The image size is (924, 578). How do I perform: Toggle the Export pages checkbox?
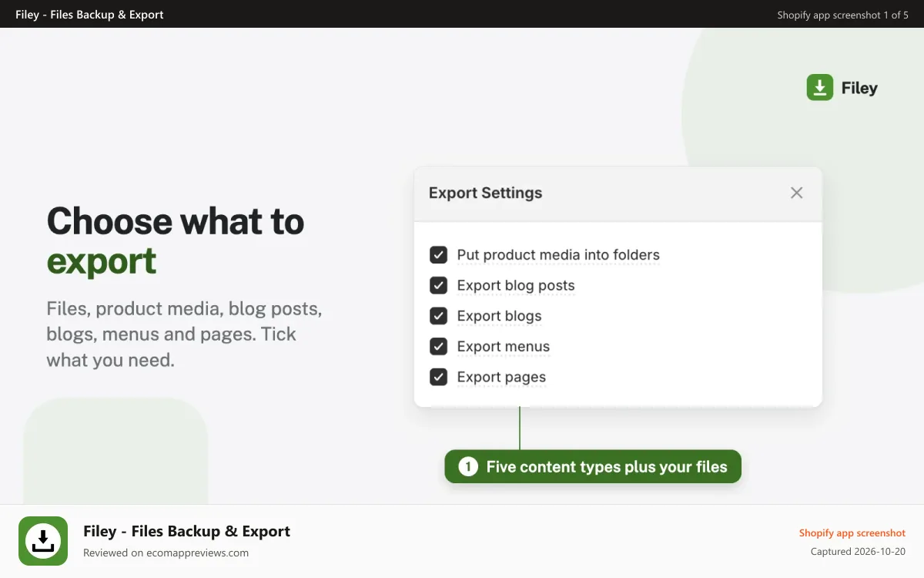pos(438,378)
